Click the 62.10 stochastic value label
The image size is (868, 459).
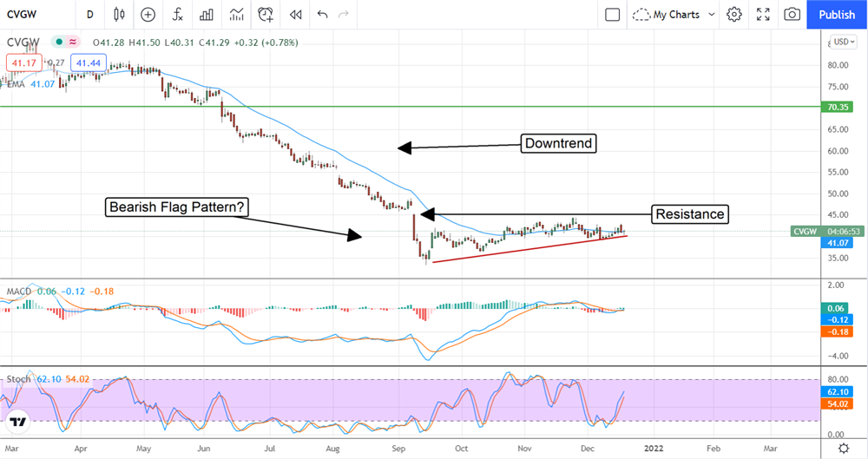click(x=837, y=392)
